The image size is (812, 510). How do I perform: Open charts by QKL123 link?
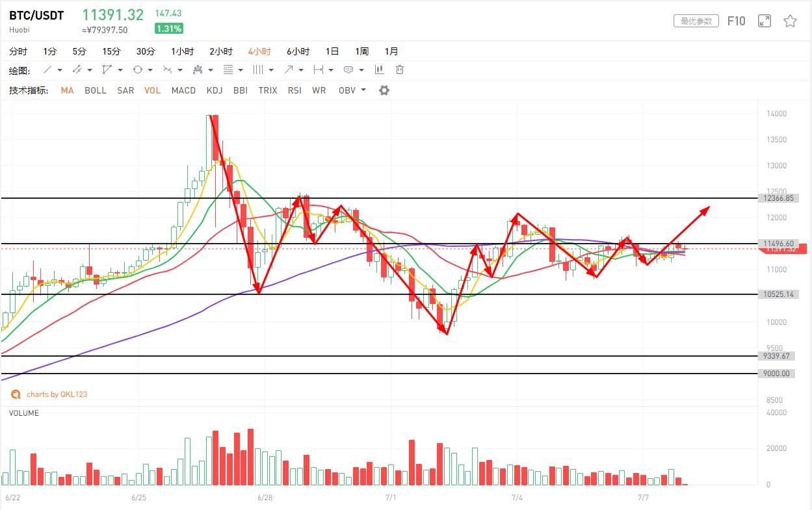tap(57, 394)
